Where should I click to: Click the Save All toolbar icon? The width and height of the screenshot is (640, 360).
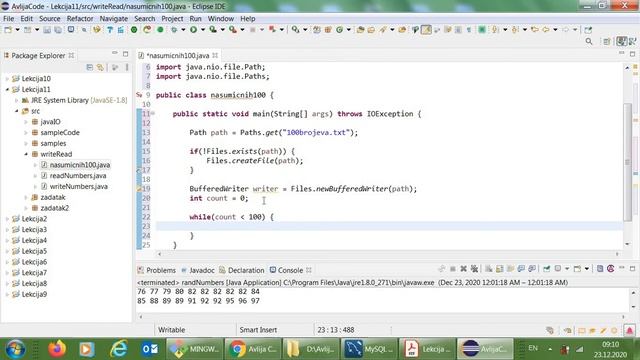58,30
